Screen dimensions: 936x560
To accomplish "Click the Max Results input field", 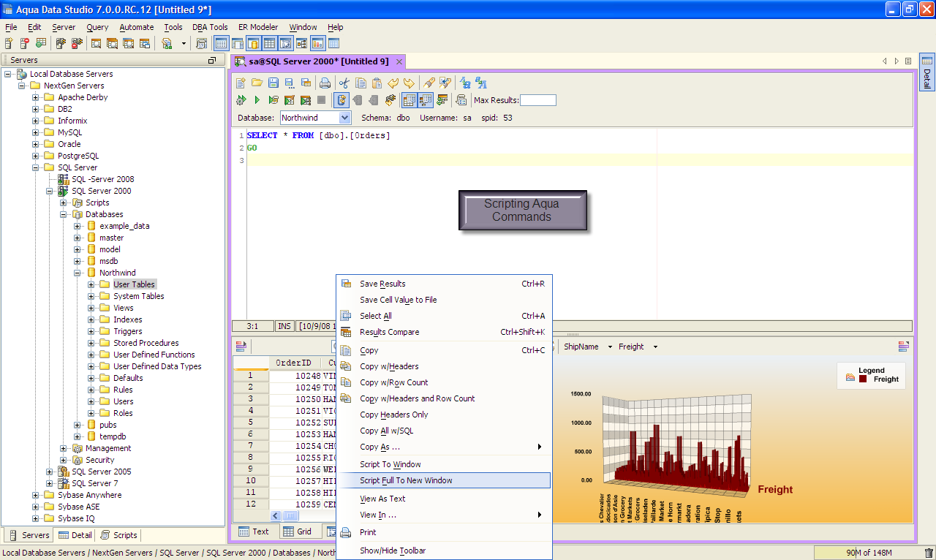I will (x=537, y=100).
